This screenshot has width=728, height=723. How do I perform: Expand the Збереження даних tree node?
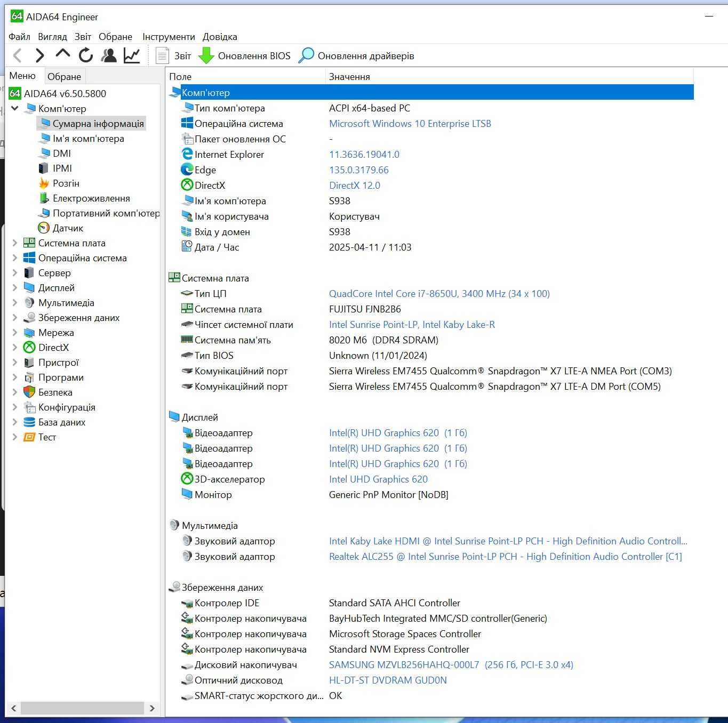tap(15, 317)
